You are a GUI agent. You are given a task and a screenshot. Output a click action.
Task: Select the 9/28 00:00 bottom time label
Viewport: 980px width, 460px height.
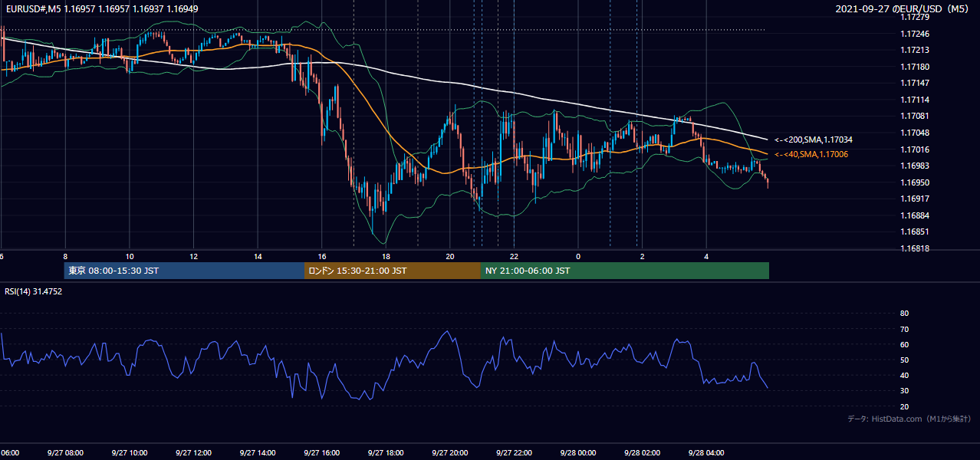[578, 452]
